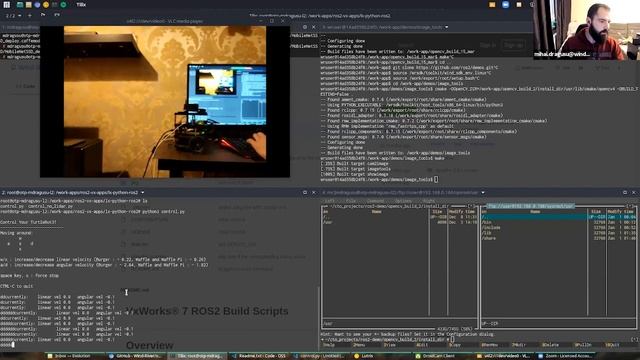The width and height of the screenshot is (640, 360).
Task: Click the yellow round launcher icon in top panel
Action: click(46, 5)
